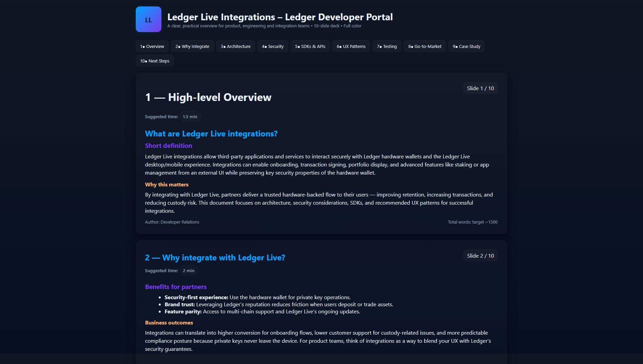Select the Architecture nav tab
Viewport: 643px width, 364px height.
pos(235,47)
